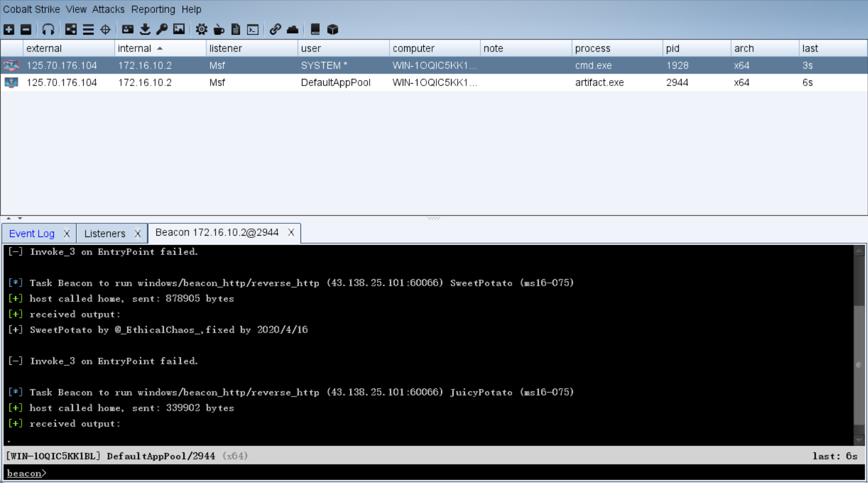The height and width of the screenshot is (483, 868).
Task: Sort sessions by pid column header
Action: click(x=697, y=48)
